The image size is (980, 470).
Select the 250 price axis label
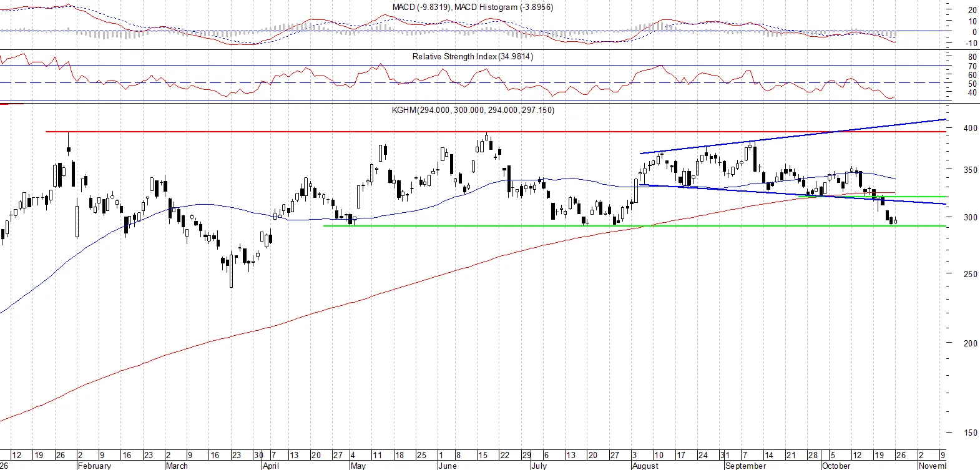click(971, 273)
